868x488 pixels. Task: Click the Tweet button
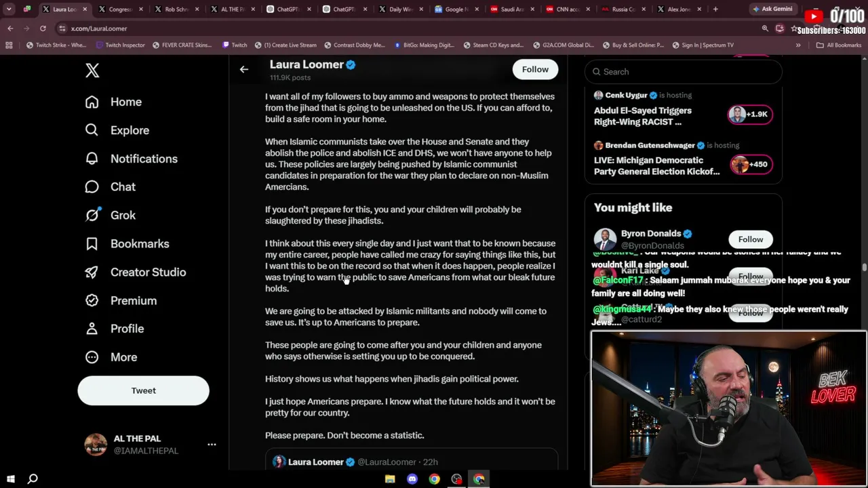coord(143,390)
